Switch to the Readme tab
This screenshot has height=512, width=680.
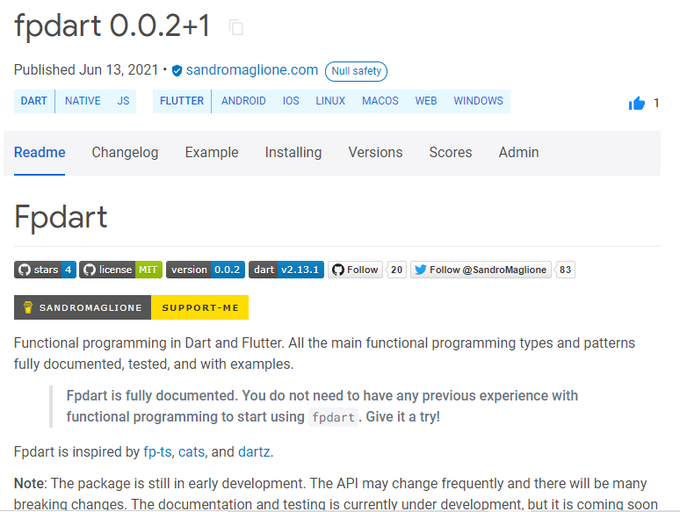tap(39, 153)
